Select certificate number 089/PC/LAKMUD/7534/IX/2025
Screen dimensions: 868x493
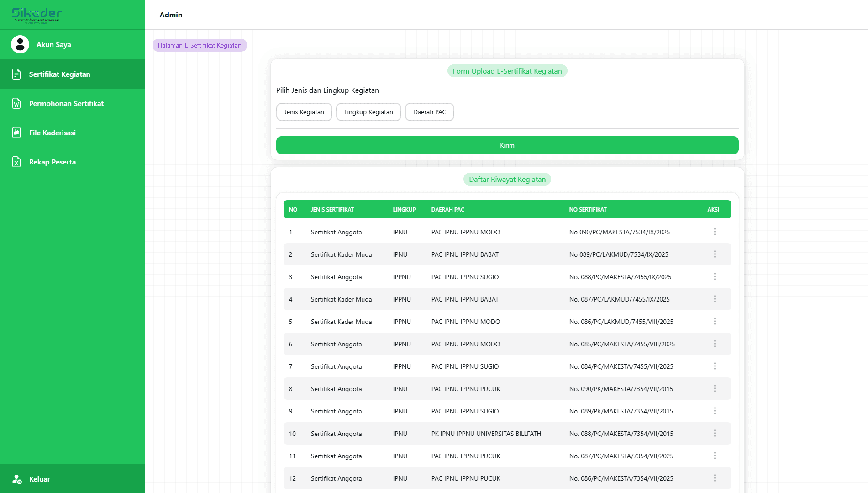click(618, 254)
